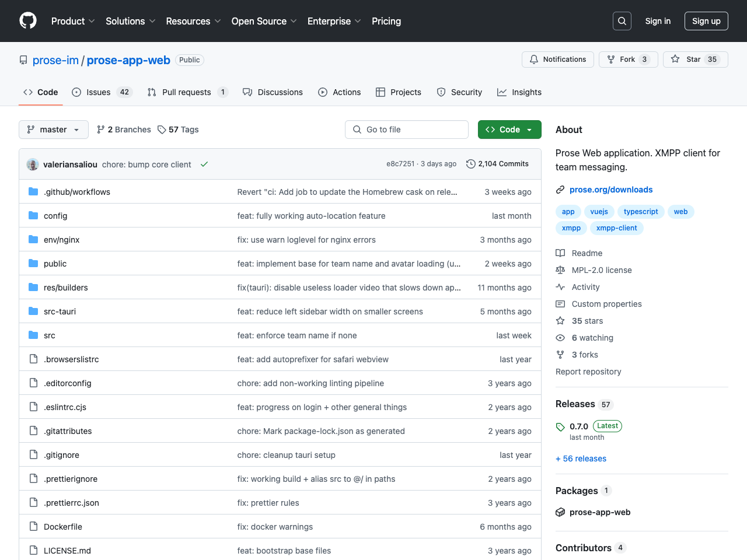Click the GitHub logo icon
This screenshot has height=560, width=747.
pyautogui.click(x=28, y=21)
